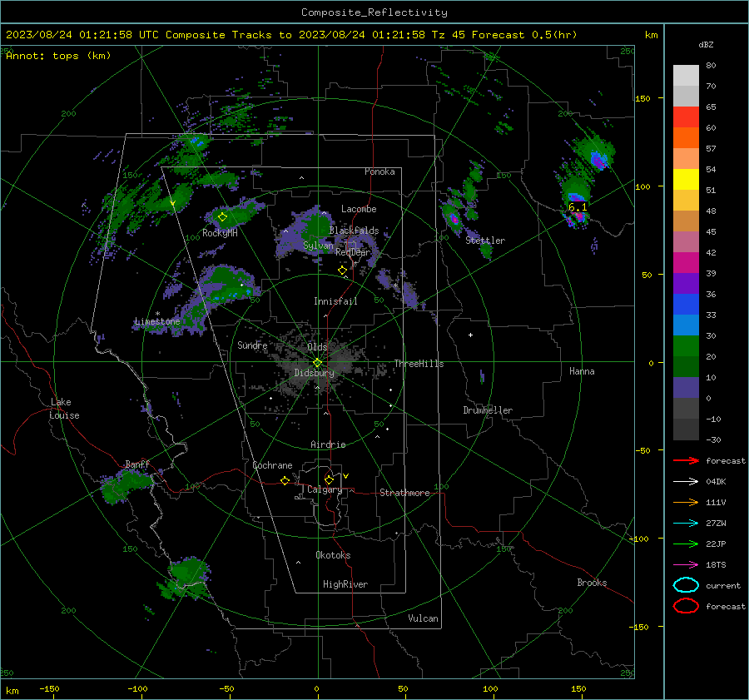Click the red forecast arrow in the legend

[x=686, y=460]
